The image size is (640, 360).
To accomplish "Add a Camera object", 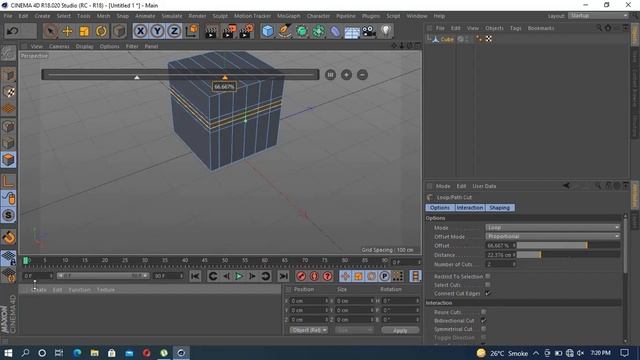I will click(x=369, y=31).
